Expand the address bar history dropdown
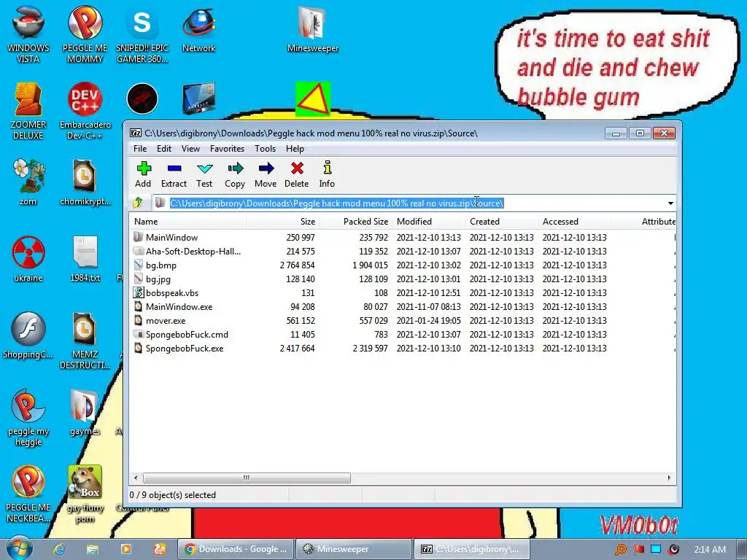747x560 pixels. [670, 203]
